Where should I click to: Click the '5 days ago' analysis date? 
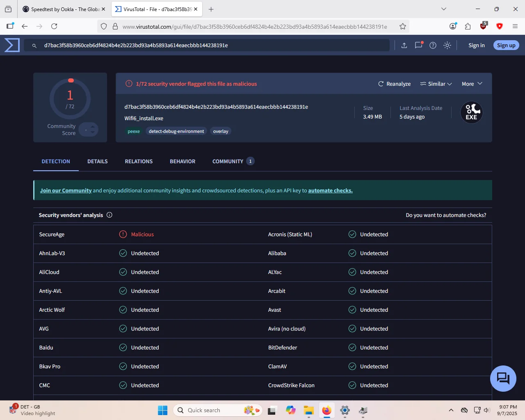412,117
